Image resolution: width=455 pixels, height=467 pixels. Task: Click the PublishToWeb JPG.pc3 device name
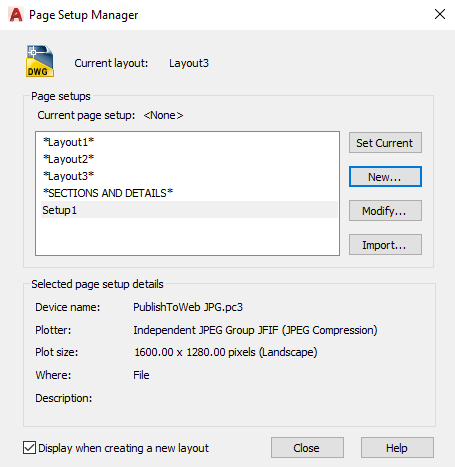pos(188,307)
